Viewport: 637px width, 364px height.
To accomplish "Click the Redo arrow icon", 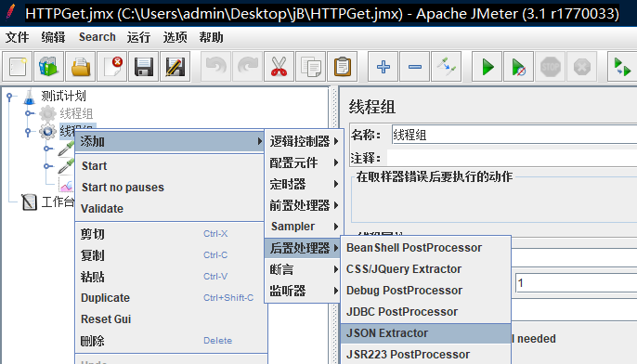I will pos(247,67).
